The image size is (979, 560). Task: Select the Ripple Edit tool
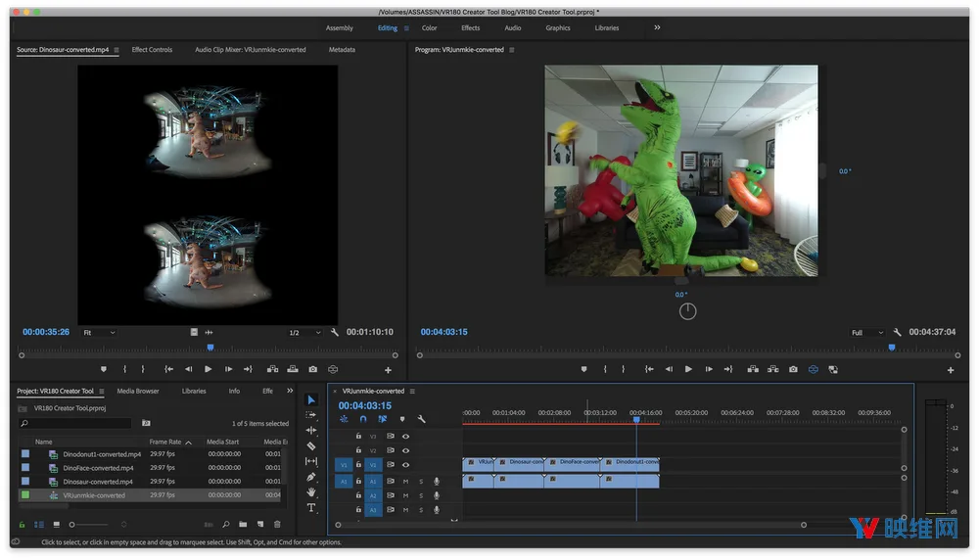pyautogui.click(x=311, y=431)
